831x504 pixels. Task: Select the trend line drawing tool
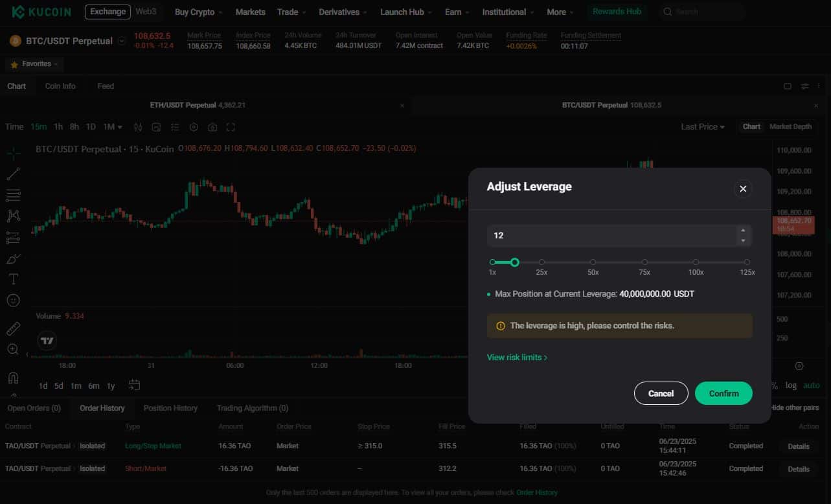pyautogui.click(x=13, y=174)
